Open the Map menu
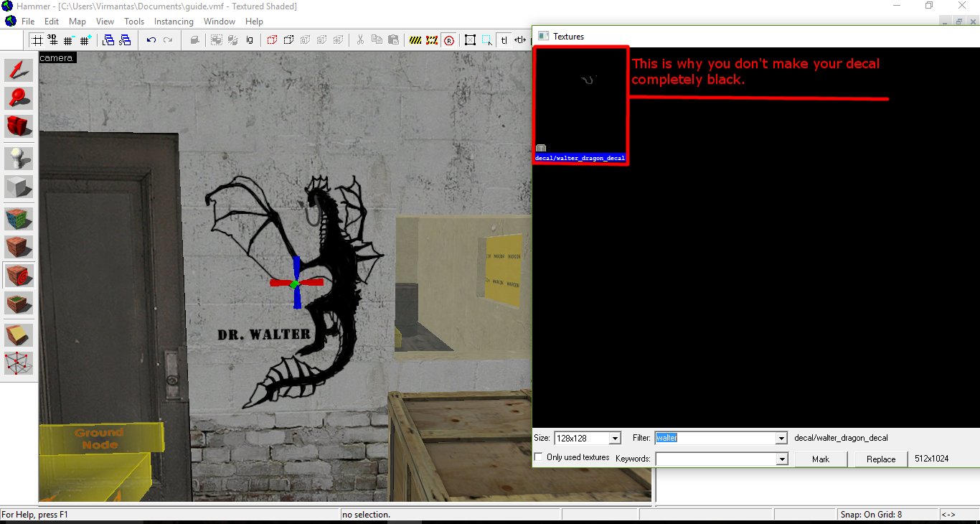980x524 pixels. click(77, 22)
